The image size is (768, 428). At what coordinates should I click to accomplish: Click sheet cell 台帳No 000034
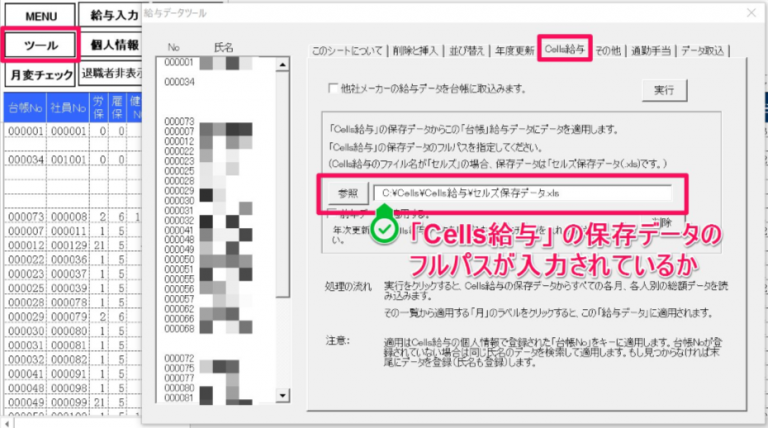[x=25, y=160]
